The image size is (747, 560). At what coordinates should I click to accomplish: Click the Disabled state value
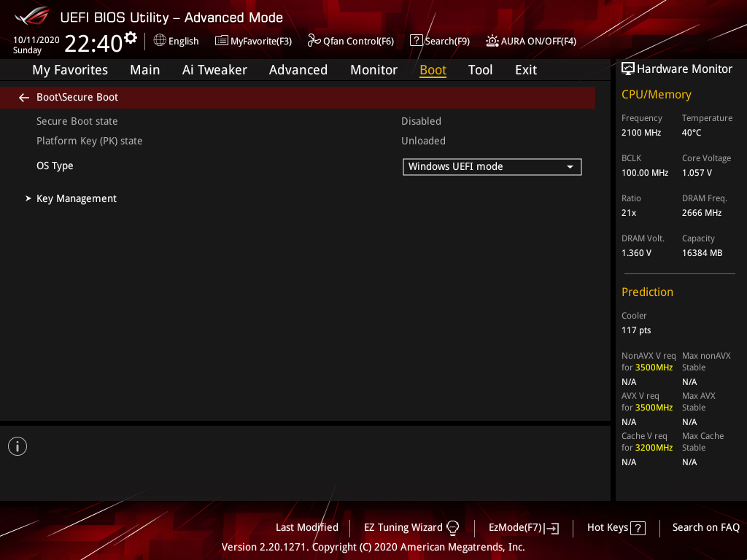click(x=421, y=121)
